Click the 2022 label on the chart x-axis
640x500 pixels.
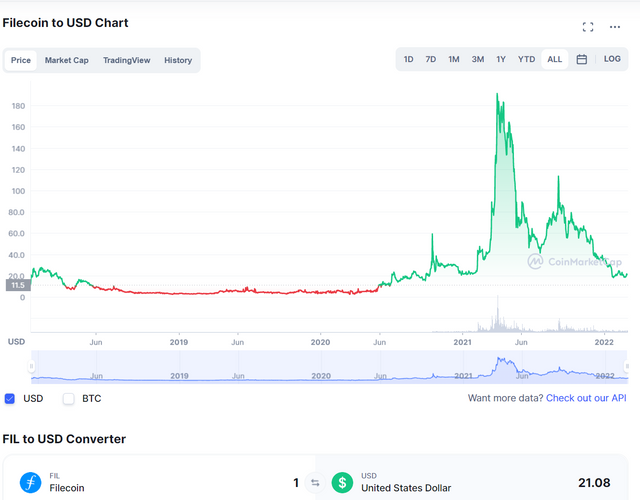coord(604,342)
